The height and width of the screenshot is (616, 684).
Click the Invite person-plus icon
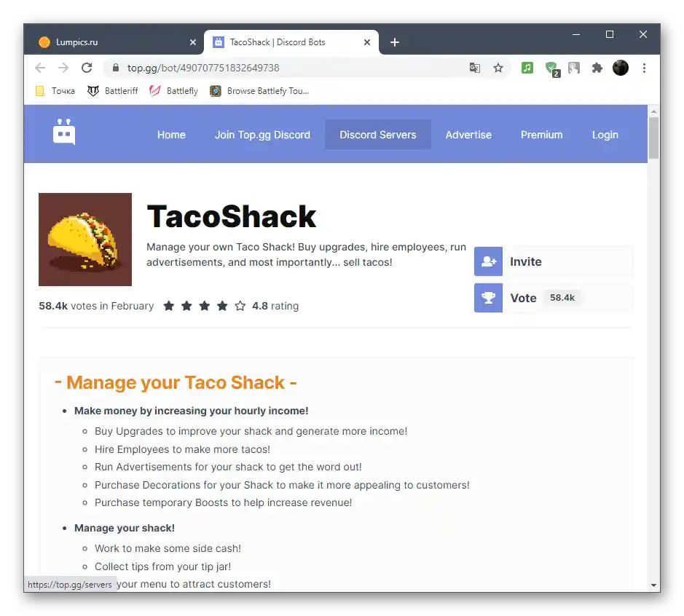[x=488, y=261]
